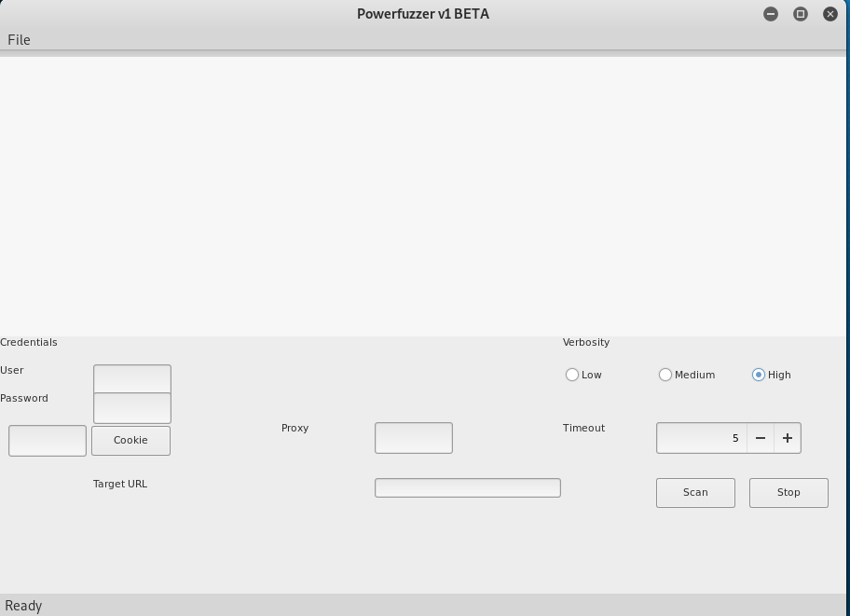Close the Powerfuzzer window

[x=829, y=14]
